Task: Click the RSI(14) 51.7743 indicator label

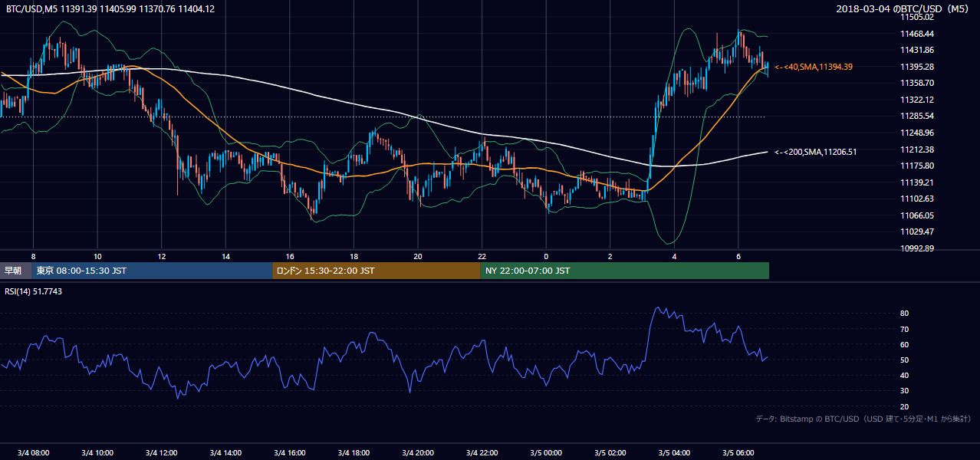Action: tap(34, 291)
